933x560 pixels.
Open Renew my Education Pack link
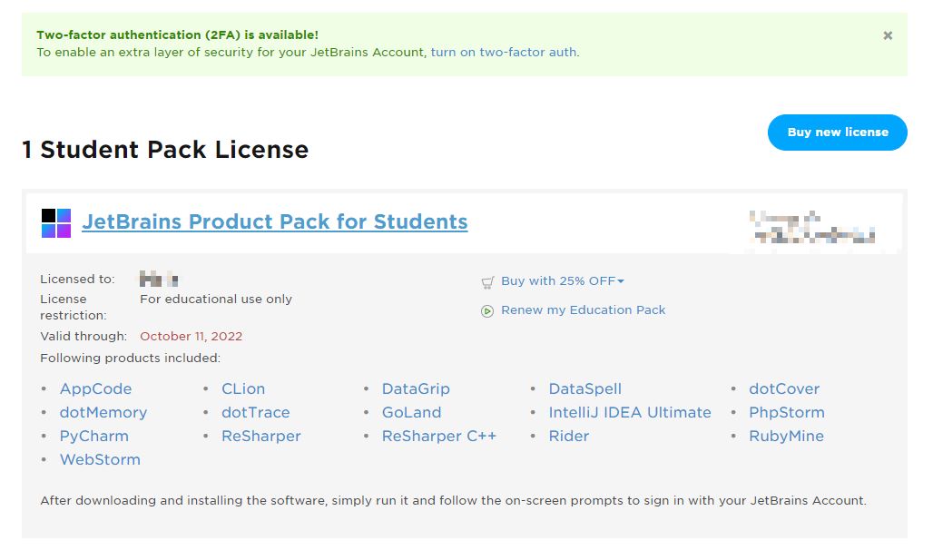(583, 310)
